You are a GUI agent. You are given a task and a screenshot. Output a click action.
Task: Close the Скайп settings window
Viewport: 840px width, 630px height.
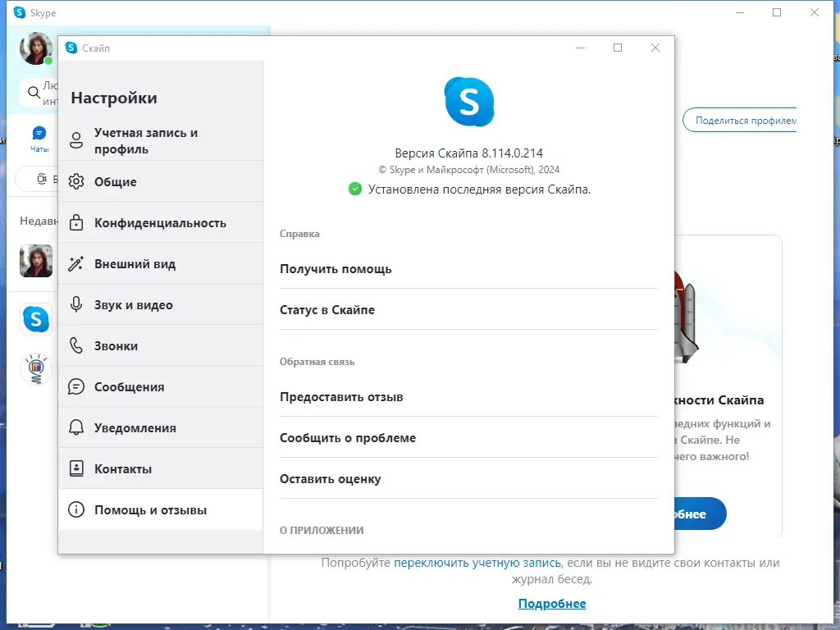[655, 48]
